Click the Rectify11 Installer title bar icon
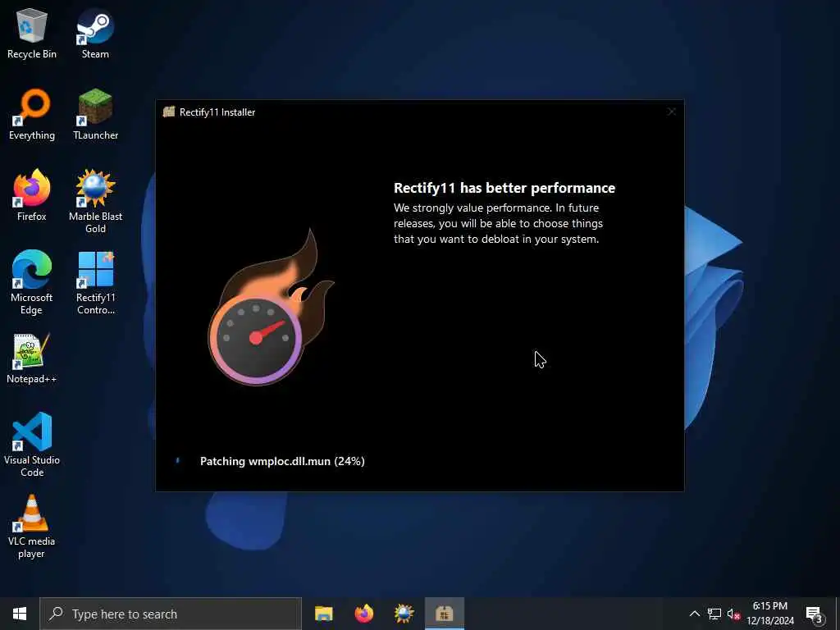 169,112
